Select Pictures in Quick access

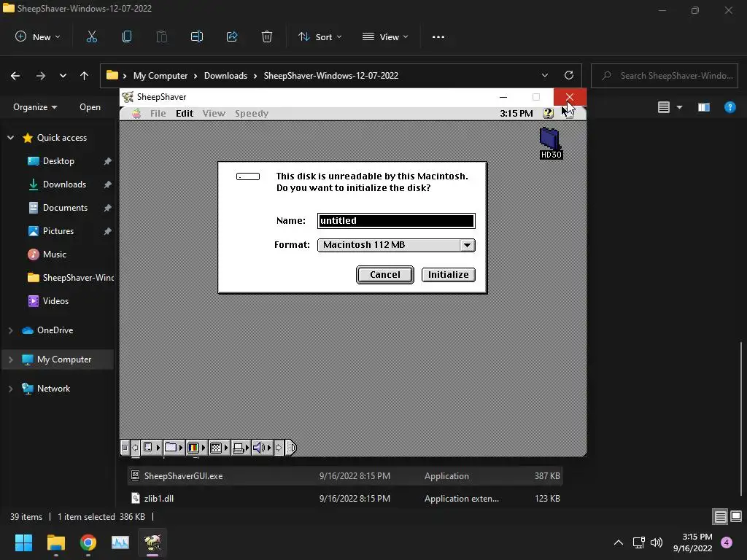[58, 231]
